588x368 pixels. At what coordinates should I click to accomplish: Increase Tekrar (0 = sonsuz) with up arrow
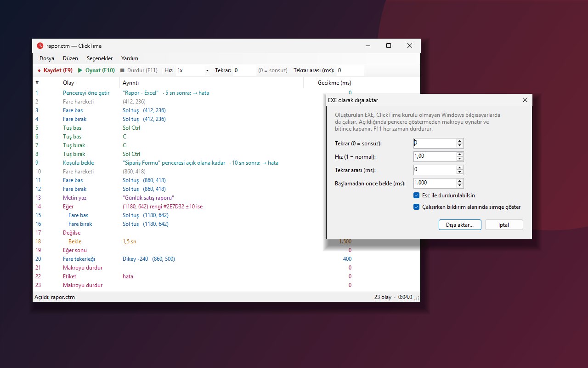click(x=460, y=141)
